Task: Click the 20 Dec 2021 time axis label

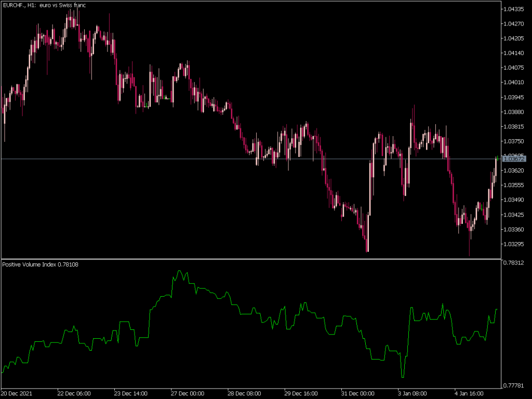Action: pos(16,393)
